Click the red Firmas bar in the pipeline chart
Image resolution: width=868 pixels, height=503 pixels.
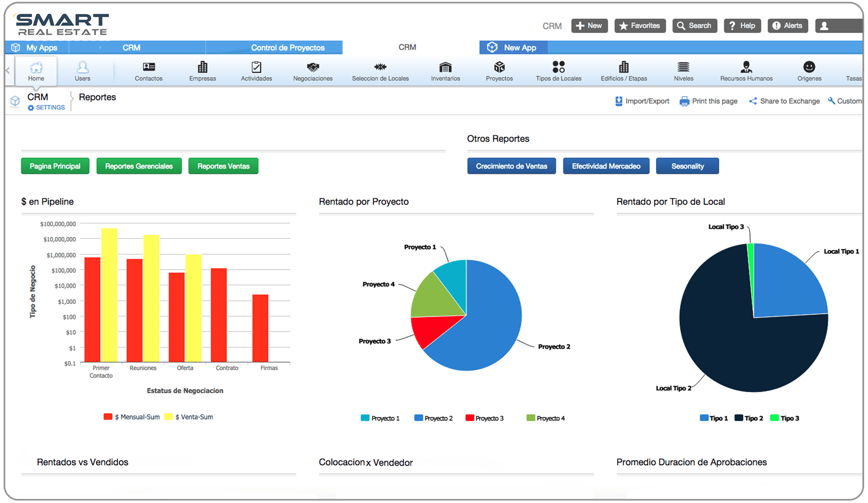tap(260, 328)
